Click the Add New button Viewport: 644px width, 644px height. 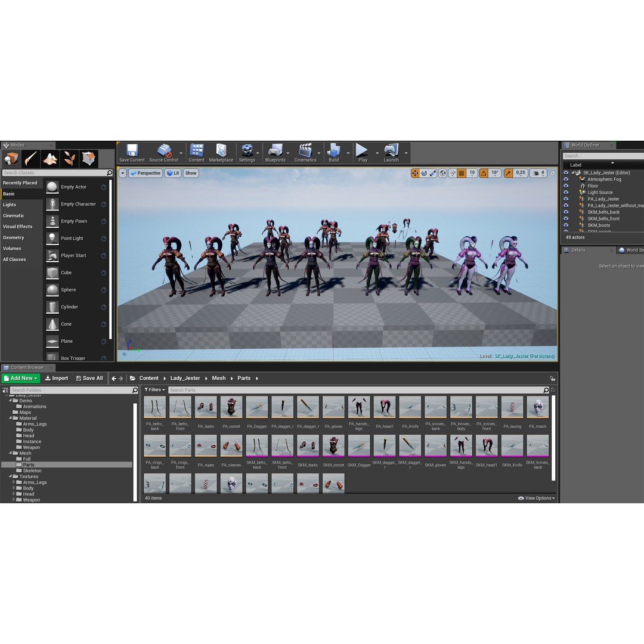[20, 378]
